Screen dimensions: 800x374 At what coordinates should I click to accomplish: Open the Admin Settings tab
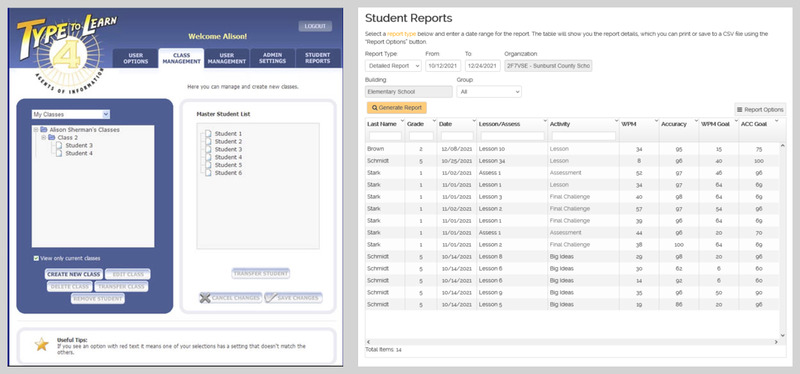(272, 58)
